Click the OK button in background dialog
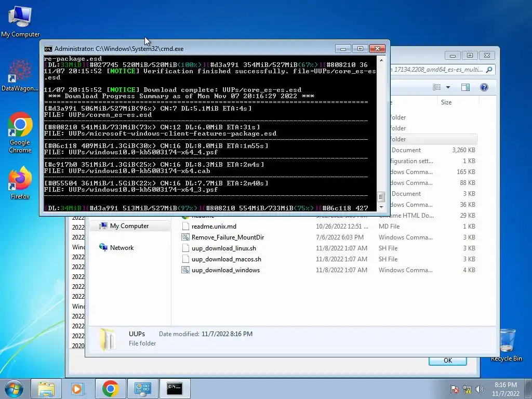The height and width of the screenshot is (399, 532). (447, 361)
